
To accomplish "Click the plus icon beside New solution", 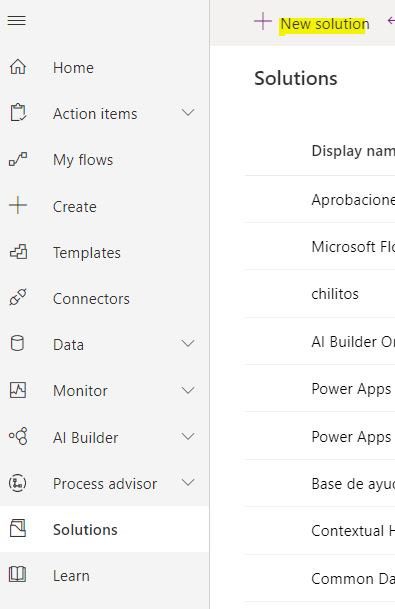I will [263, 21].
